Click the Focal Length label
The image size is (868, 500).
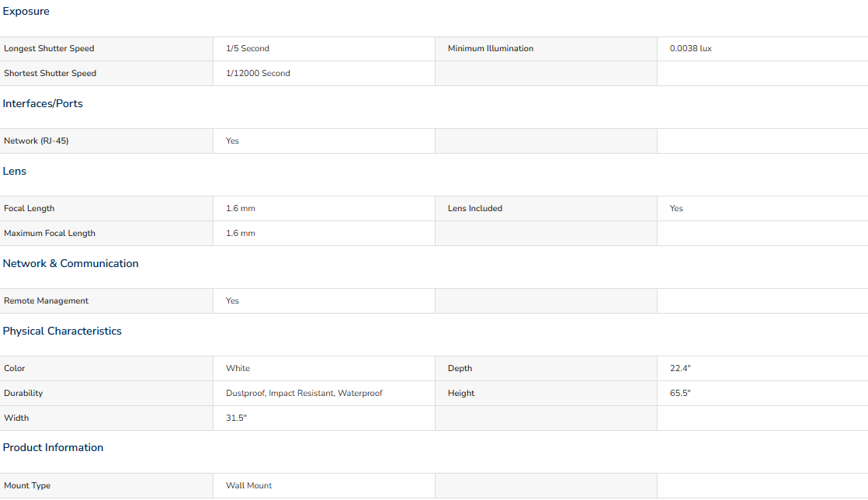click(30, 209)
